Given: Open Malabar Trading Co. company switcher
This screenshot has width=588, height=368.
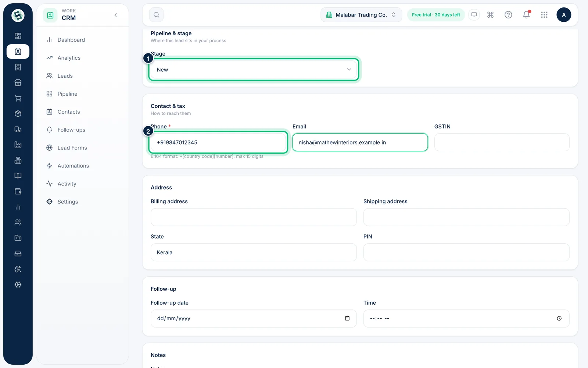Looking at the screenshot, I should pyautogui.click(x=361, y=15).
